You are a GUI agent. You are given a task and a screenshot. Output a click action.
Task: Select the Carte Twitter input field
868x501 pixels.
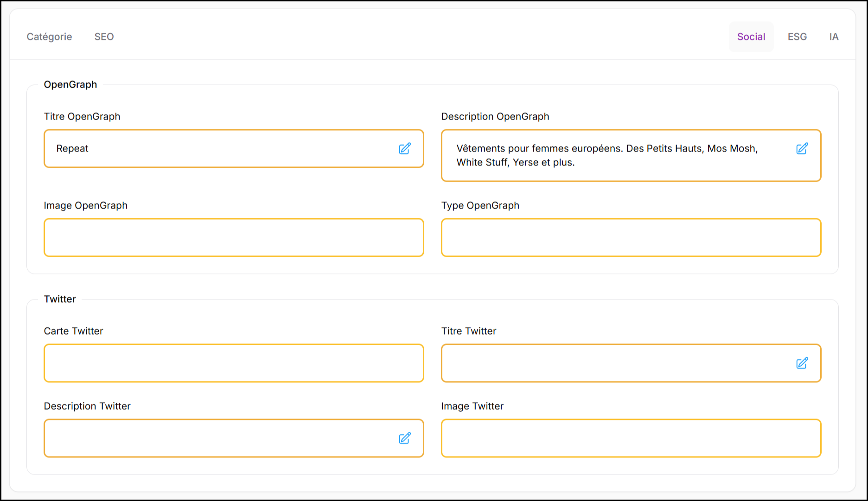pyautogui.click(x=234, y=363)
